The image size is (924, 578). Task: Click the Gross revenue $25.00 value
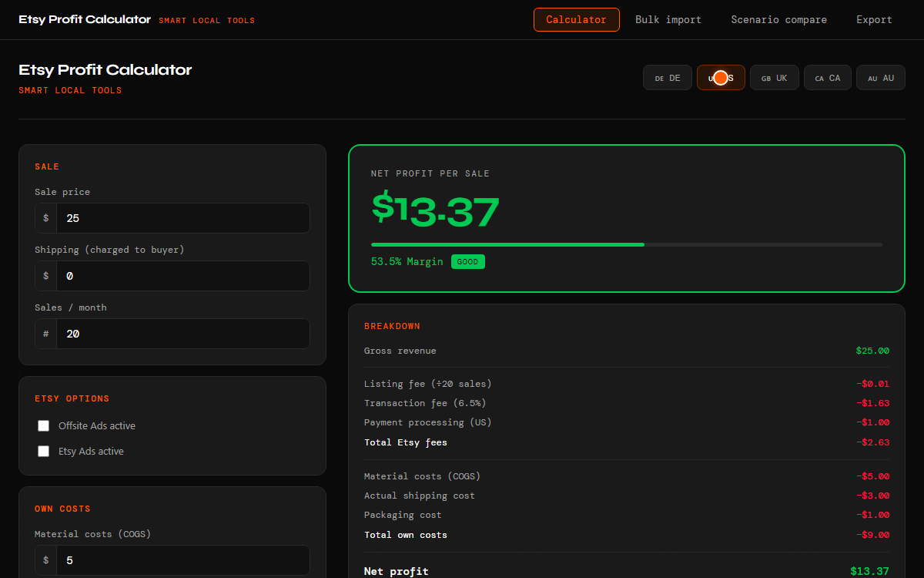pos(872,351)
